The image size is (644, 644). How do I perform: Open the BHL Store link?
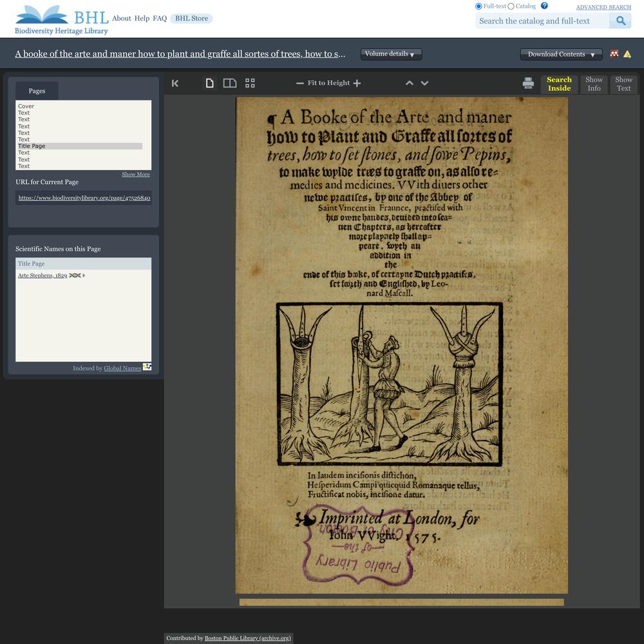(x=191, y=18)
